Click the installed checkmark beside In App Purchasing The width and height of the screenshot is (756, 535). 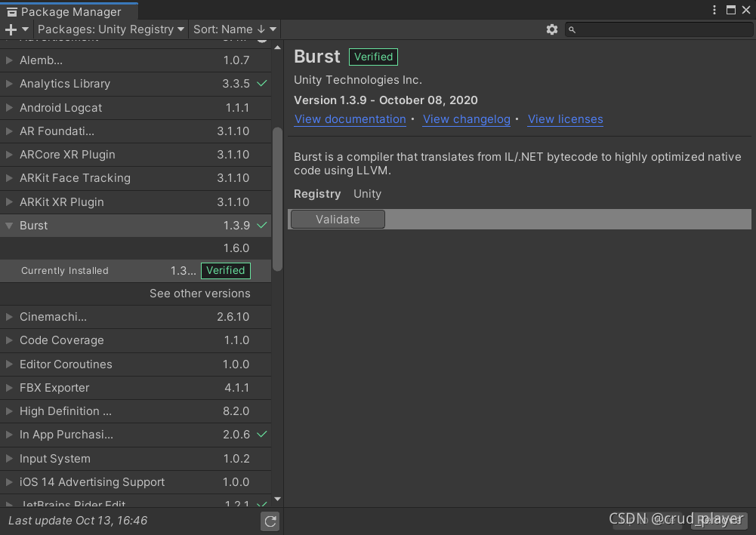262,434
